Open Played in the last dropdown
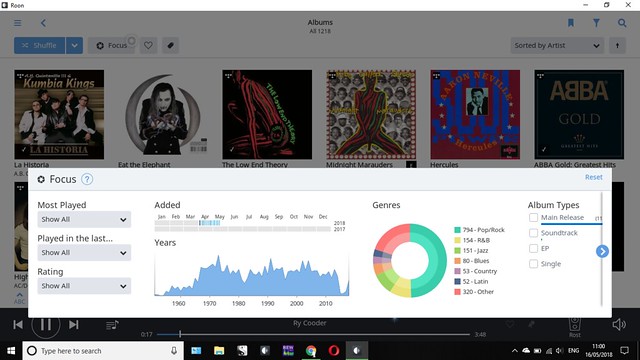The width and height of the screenshot is (640, 360). click(x=84, y=253)
